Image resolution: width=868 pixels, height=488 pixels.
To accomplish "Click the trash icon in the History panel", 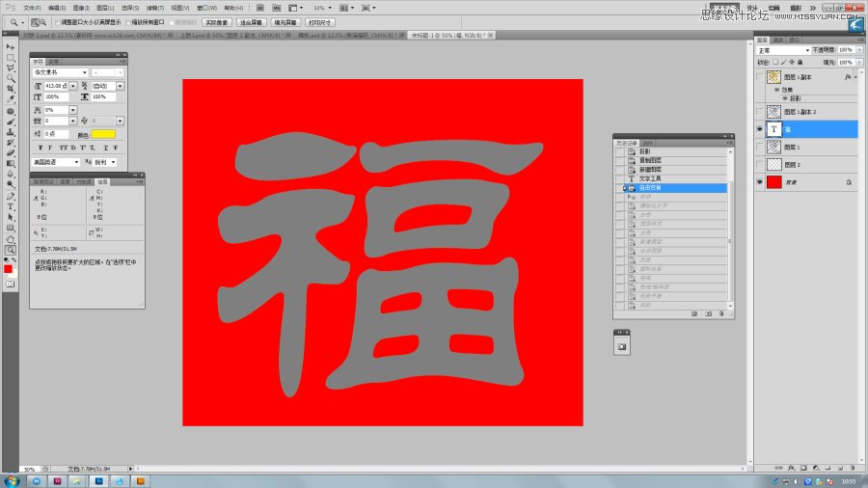I will click(x=721, y=313).
